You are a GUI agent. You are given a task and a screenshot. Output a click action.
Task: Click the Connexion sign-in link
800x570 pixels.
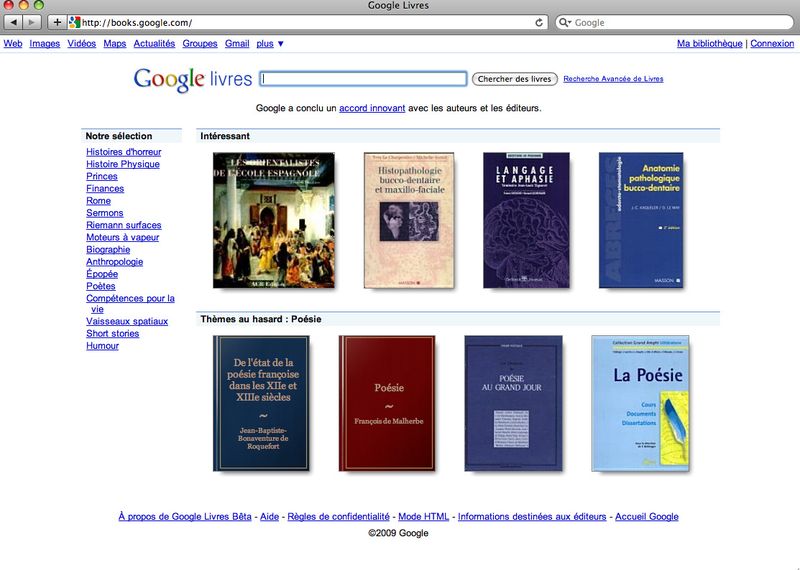772,44
